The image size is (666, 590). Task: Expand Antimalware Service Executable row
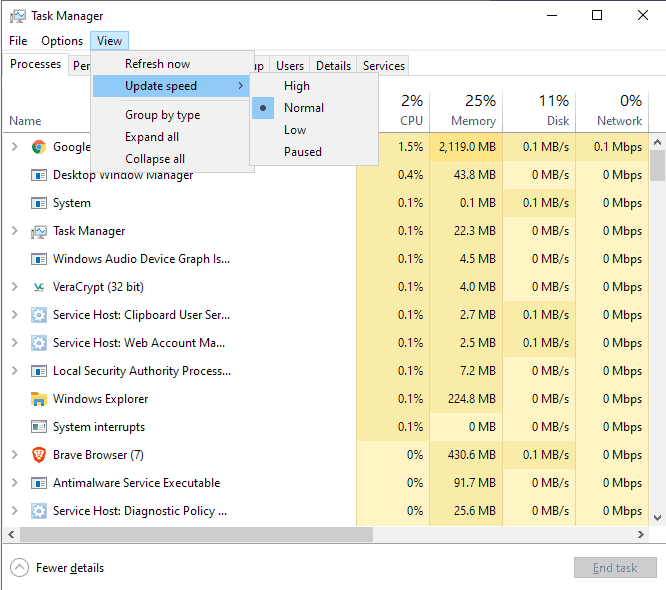click(14, 483)
